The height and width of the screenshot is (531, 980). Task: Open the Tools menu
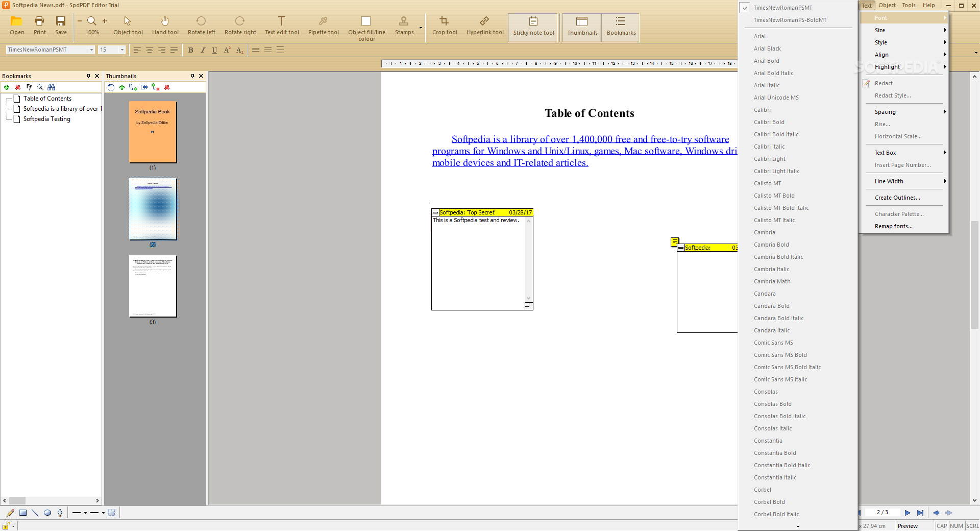[x=909, y=5]
